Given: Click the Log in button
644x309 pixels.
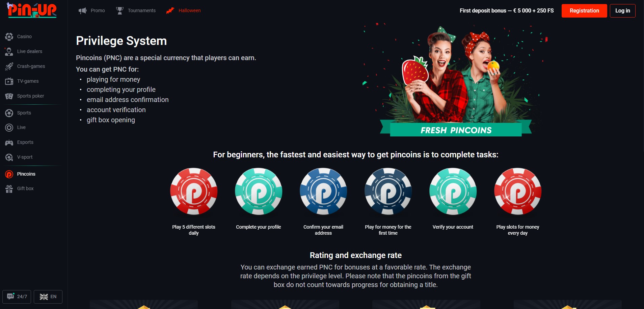Looking at the screenshot, I should point(622,11).
